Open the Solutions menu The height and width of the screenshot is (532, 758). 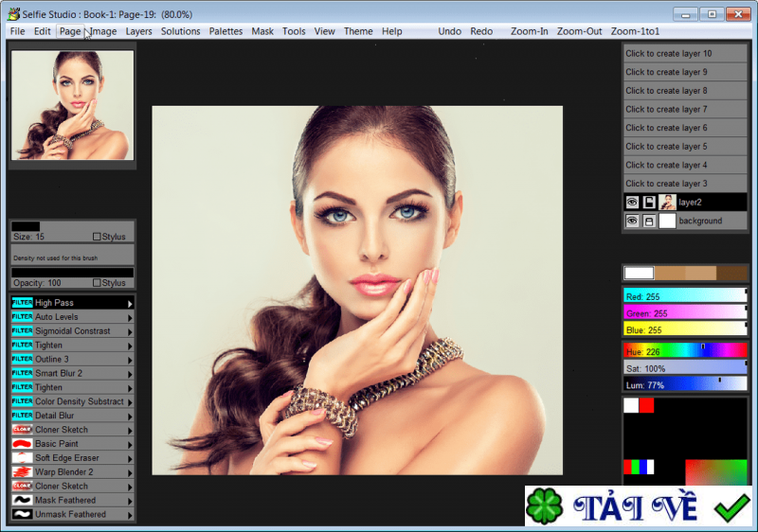coord(180,31)
